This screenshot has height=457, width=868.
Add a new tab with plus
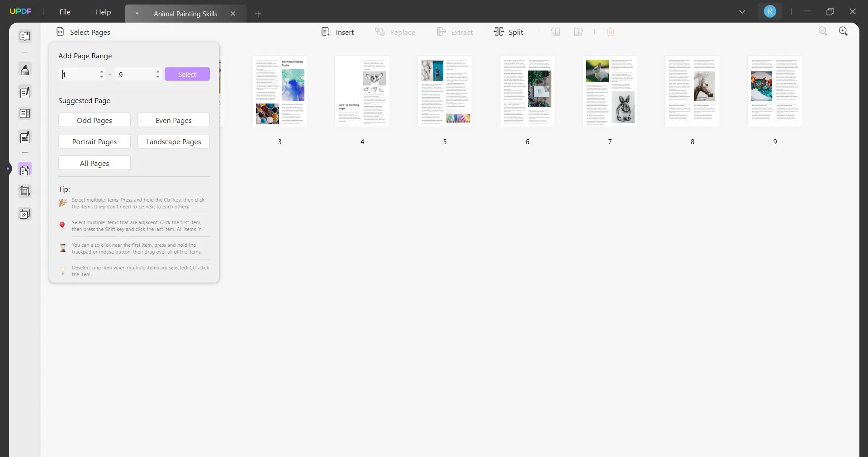[258, 14]
